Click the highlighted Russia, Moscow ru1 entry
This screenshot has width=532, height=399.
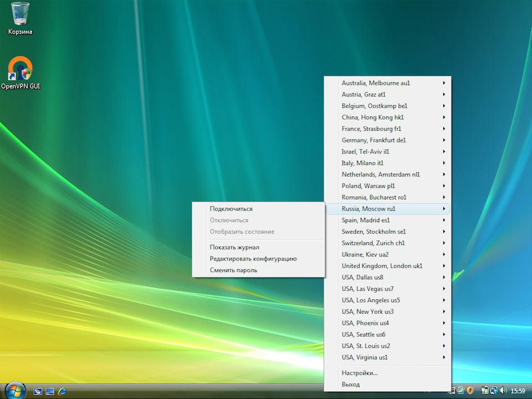click(387, 209)
